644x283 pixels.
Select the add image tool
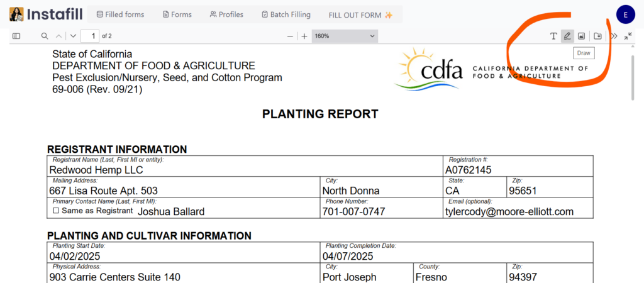pos(581,36)
